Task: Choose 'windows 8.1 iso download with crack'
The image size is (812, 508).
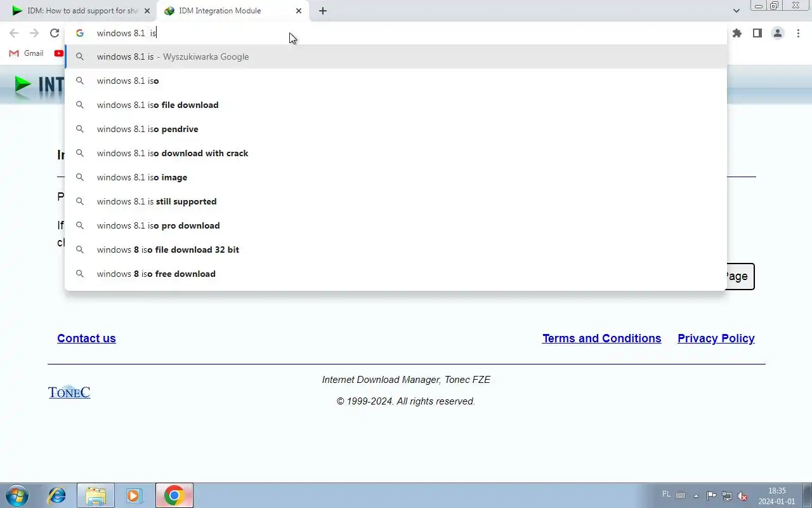Action: pos(396,153)
